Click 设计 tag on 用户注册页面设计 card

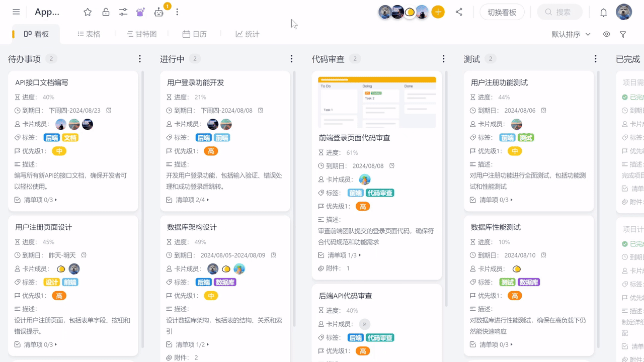(x=52, y=283)
